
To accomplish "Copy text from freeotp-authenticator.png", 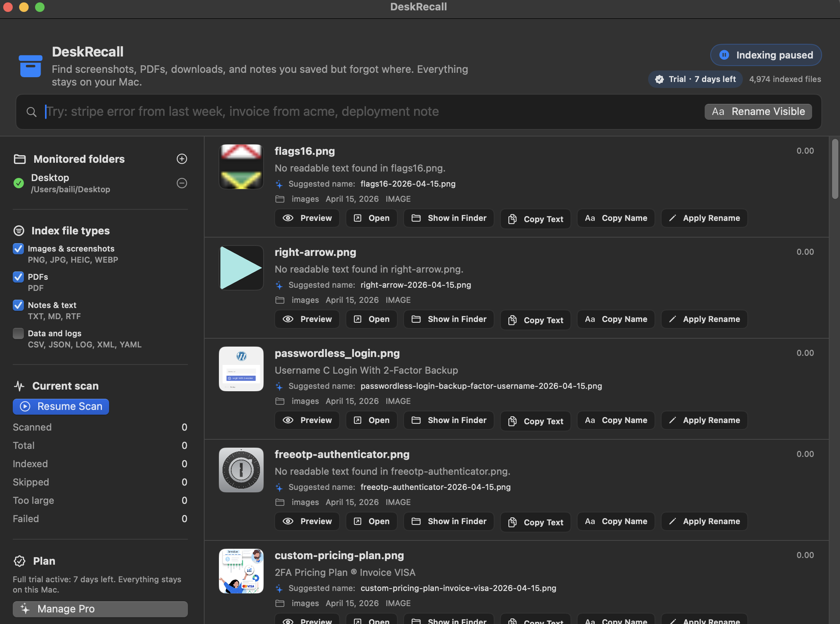I will 535,522.
